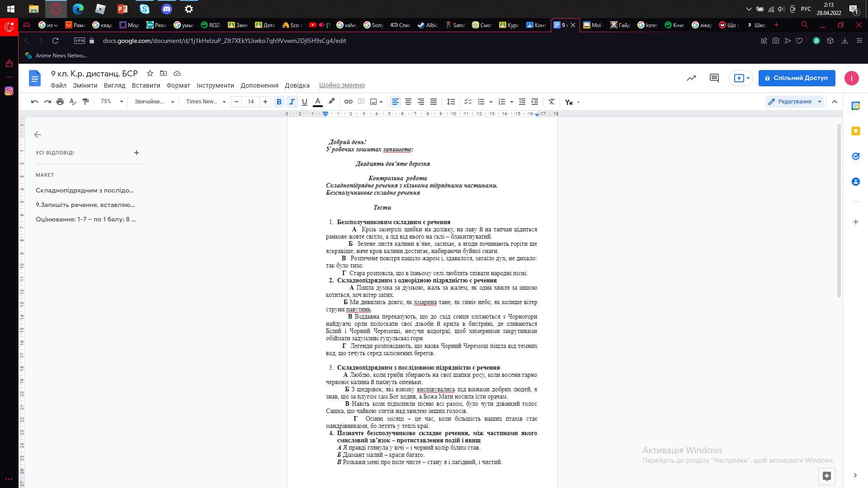
Task: Click the Clear formatting icon
Action: pos(552,102)
